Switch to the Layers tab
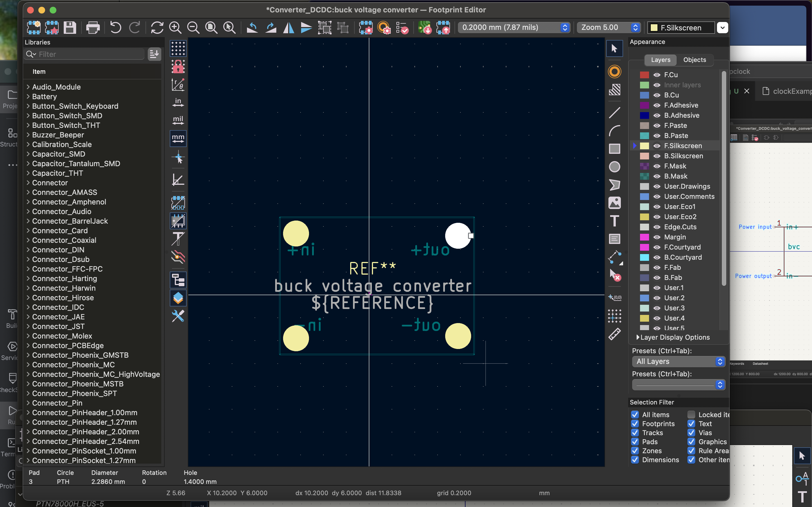Viewport: 812px width, 507px height. pyautogui.click(x=660, y=60)
